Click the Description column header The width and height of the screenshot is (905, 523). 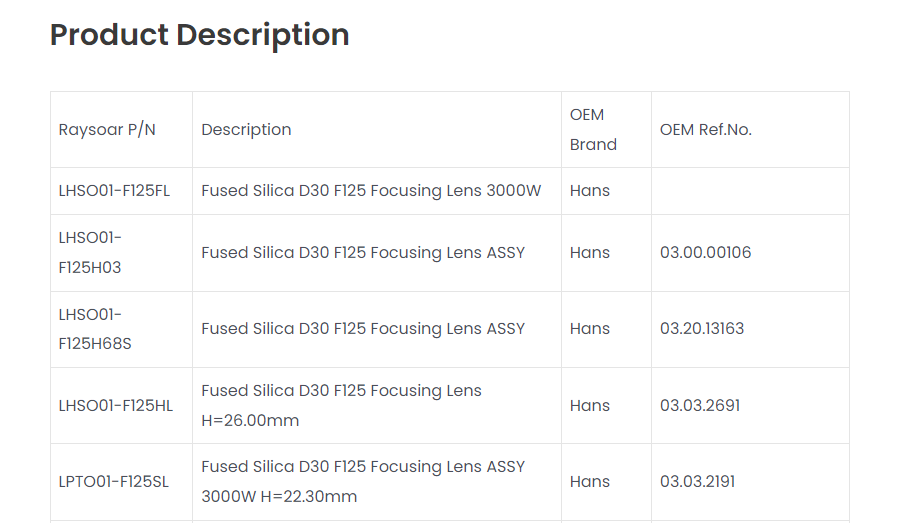coord(246,130)
